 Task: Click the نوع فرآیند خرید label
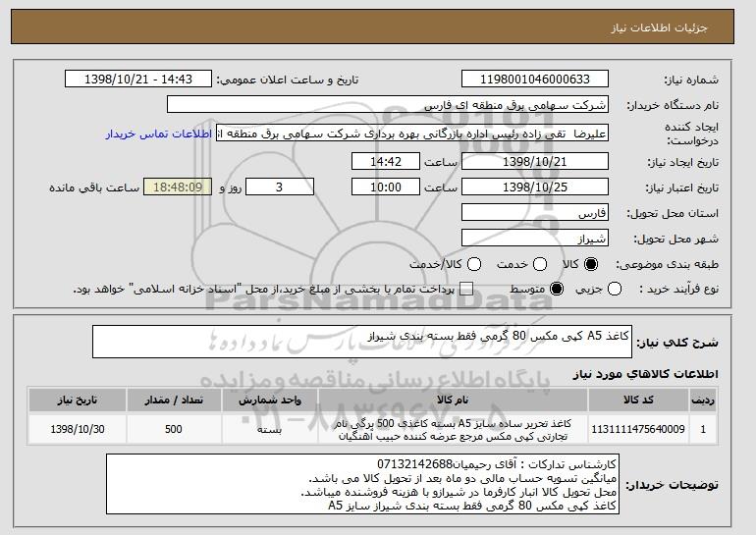678,290
